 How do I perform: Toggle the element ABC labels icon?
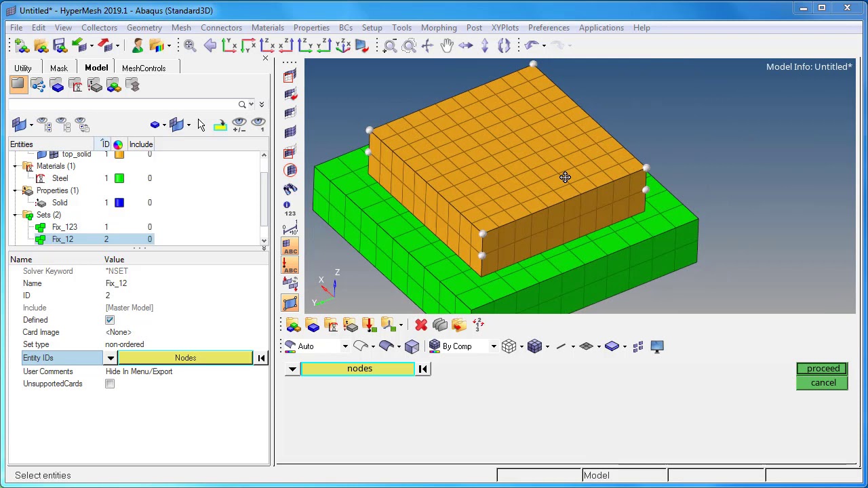[290, 247]
